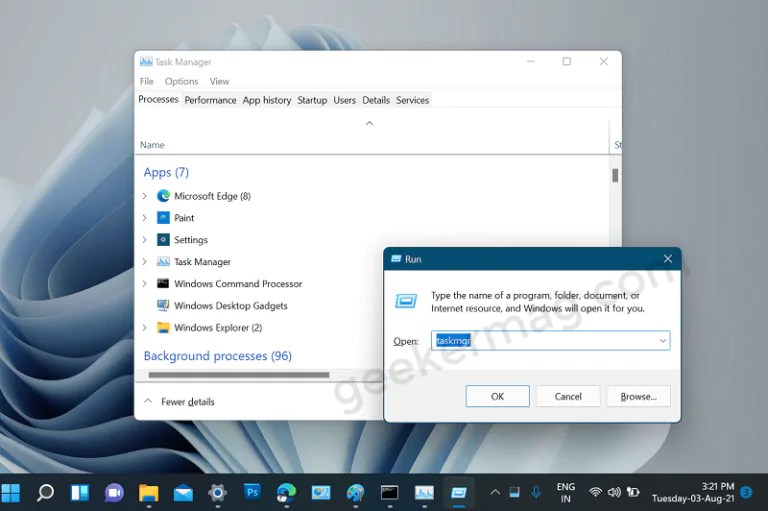Select Task Manager row in Apps
This screenshot has height=511, width=768.
(x=202, y=262)
